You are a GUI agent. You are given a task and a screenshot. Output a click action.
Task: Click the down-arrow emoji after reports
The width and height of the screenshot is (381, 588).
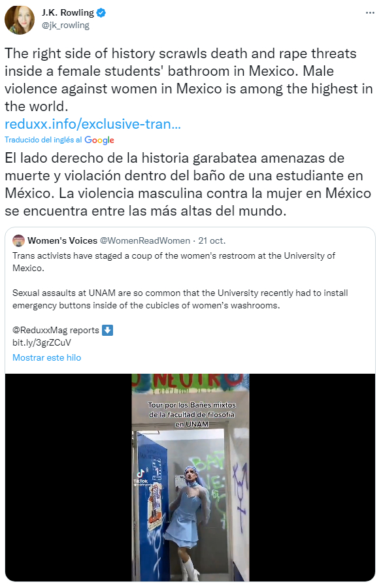pos(108,330)
